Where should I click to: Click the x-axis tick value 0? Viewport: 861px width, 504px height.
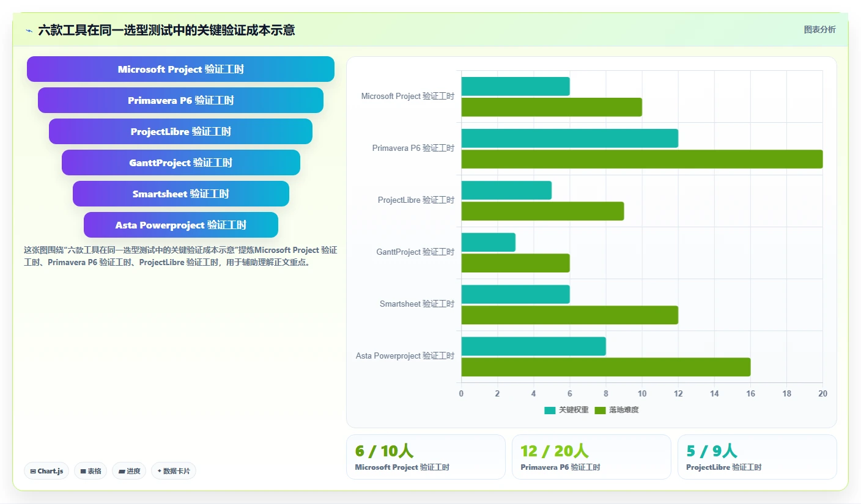pos(461,393)
